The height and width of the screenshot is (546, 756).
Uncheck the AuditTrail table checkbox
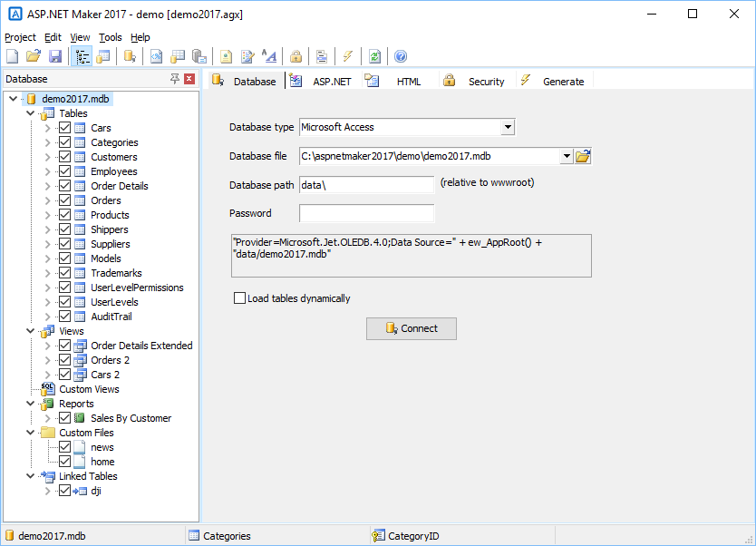64,317
